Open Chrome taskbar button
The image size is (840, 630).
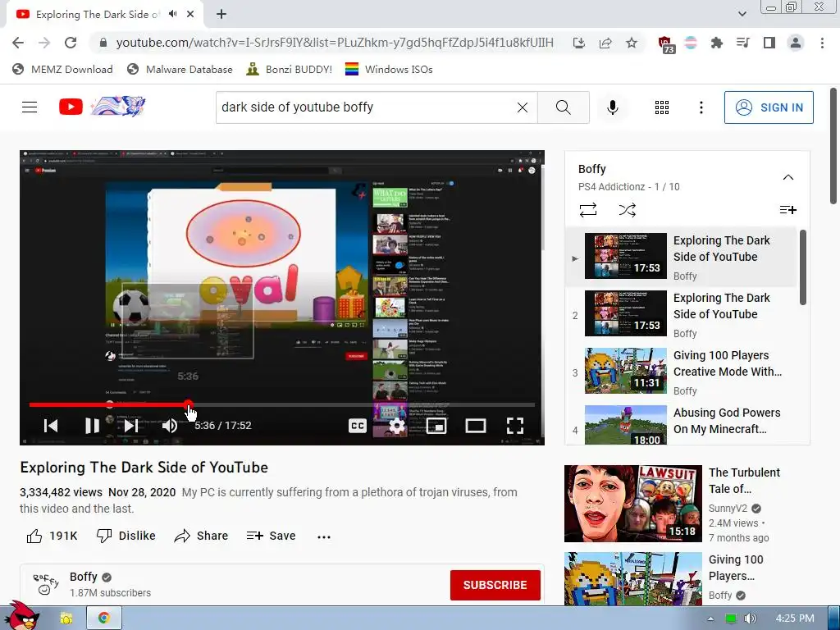pyautogui.click(x=104, y=618)
